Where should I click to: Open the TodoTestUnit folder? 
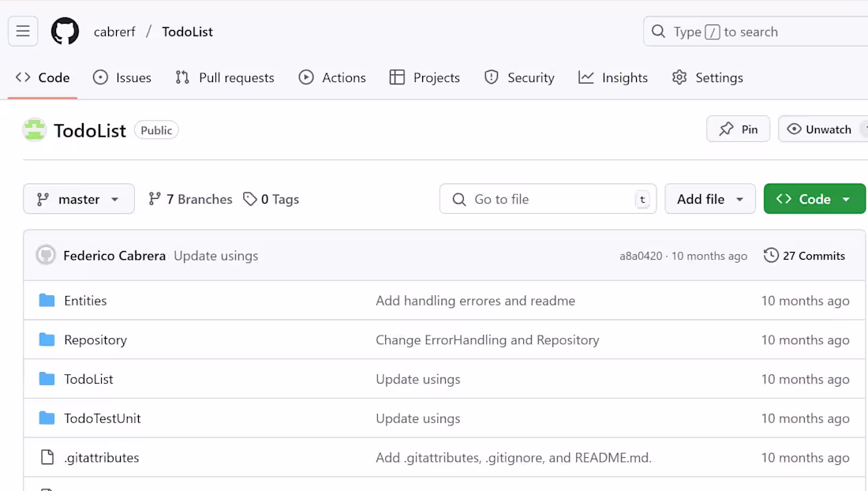pos(103,418)
